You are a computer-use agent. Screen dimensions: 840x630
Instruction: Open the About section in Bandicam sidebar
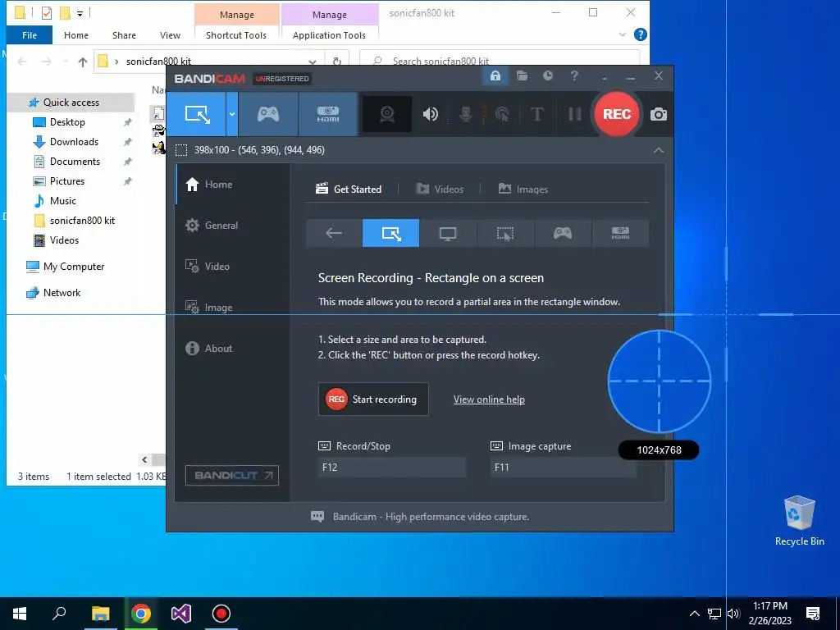pyautogui.click(x=232, y=348)
